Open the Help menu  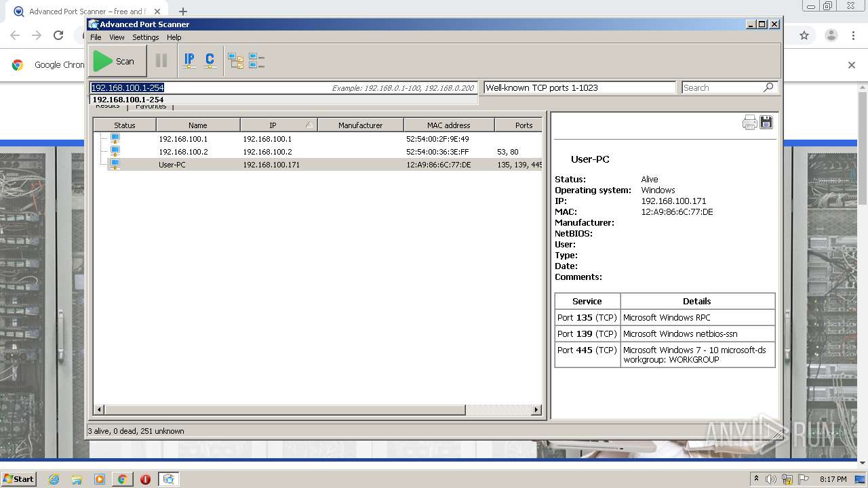tap(174, 37)
